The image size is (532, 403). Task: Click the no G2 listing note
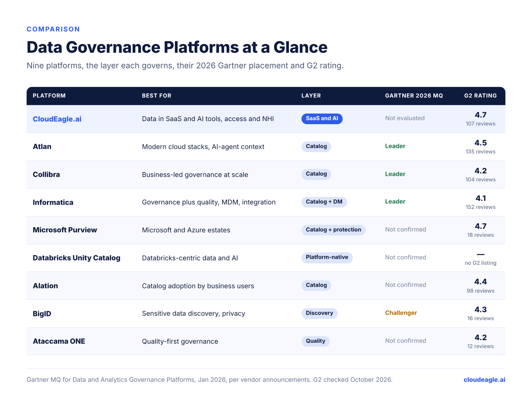[480, 263]
